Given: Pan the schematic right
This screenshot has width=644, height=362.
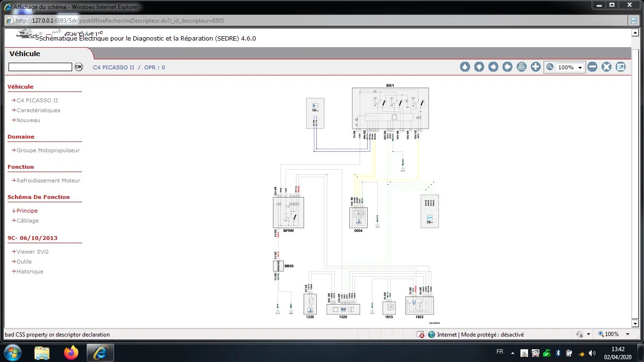Looking at the screenshot, I should coord(507,67).
